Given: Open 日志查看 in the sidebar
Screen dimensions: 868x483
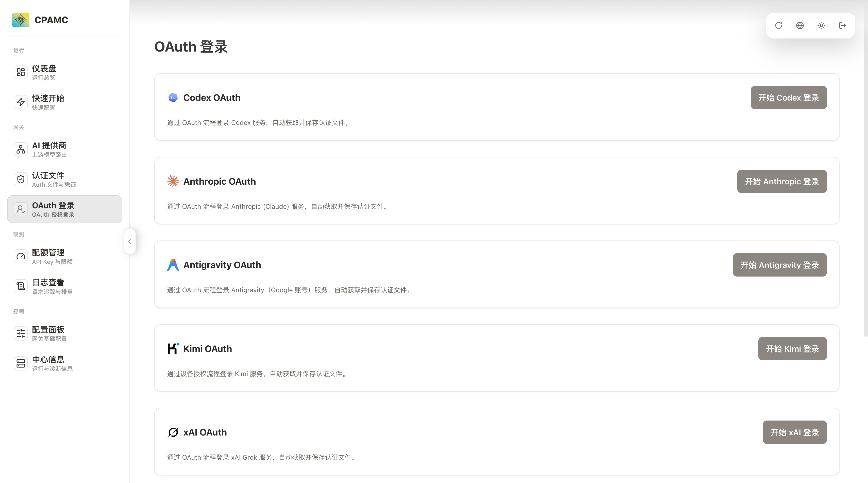Looking at the screenshot, I should tap(65, 286).
